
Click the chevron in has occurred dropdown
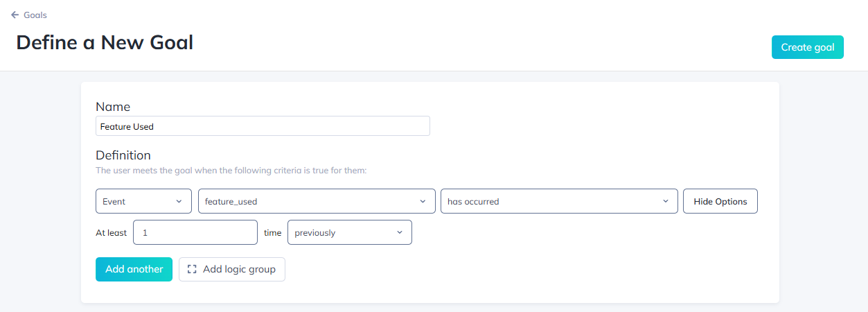tap(666, 201)
